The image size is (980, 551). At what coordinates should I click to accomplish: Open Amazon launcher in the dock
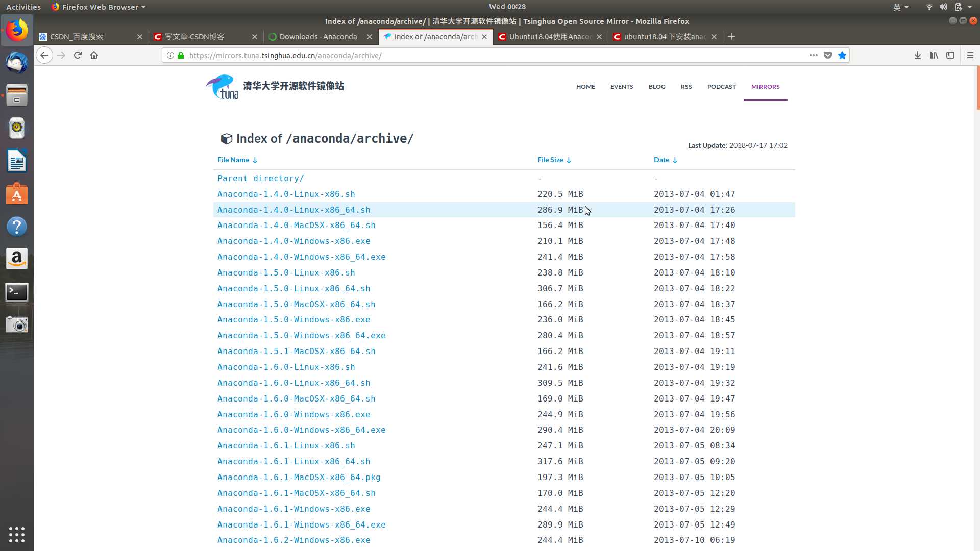coord(17,259)
